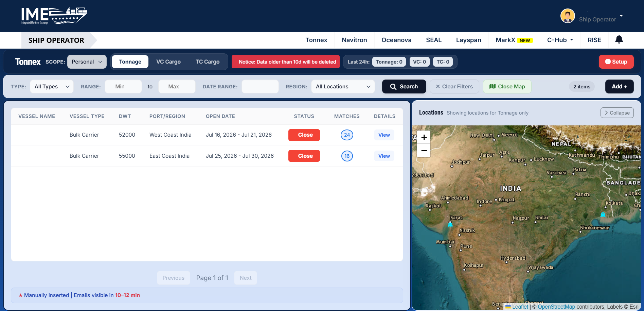This screenshot has height=311, width=644.
Task: Click the Previous page button
Action: click(x=173, y=278)
